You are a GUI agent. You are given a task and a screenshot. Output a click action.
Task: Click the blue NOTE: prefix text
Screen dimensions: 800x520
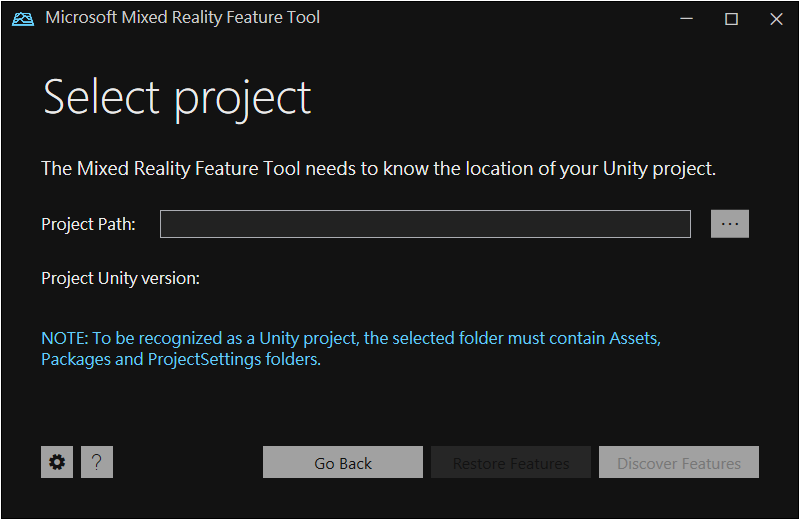62,339
